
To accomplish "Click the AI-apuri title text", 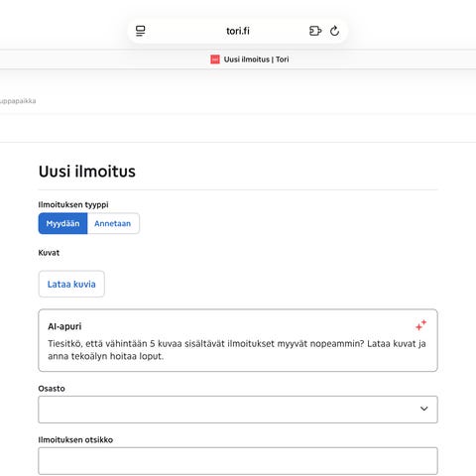I will (64, 326).
